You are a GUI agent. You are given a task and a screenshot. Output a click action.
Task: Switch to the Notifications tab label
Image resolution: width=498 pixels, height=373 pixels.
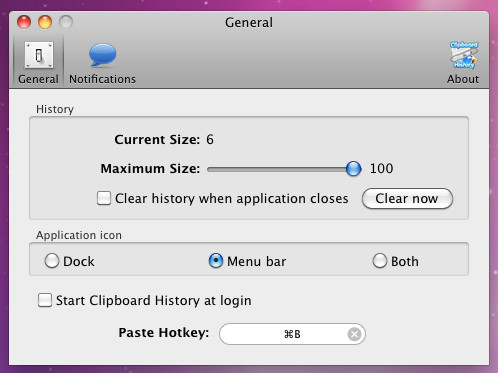102,79
